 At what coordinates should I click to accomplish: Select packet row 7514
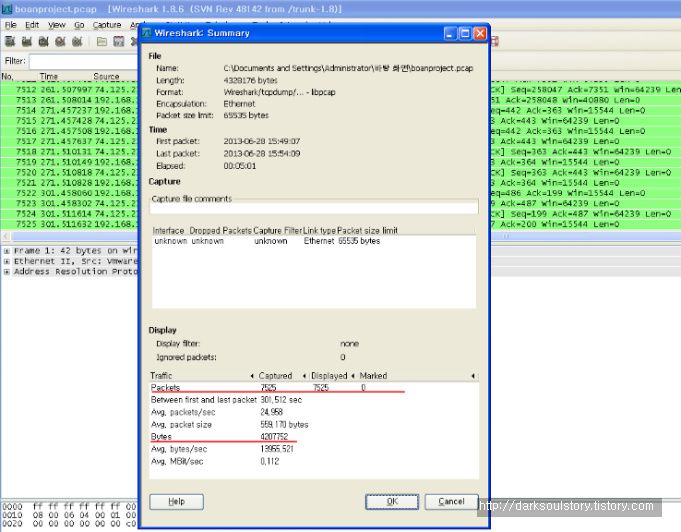coord(69,110)
